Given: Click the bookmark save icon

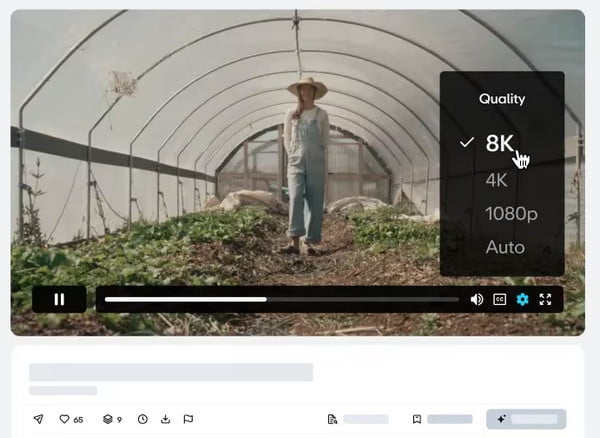Looking at the screenshot, I should pos(417,419).
